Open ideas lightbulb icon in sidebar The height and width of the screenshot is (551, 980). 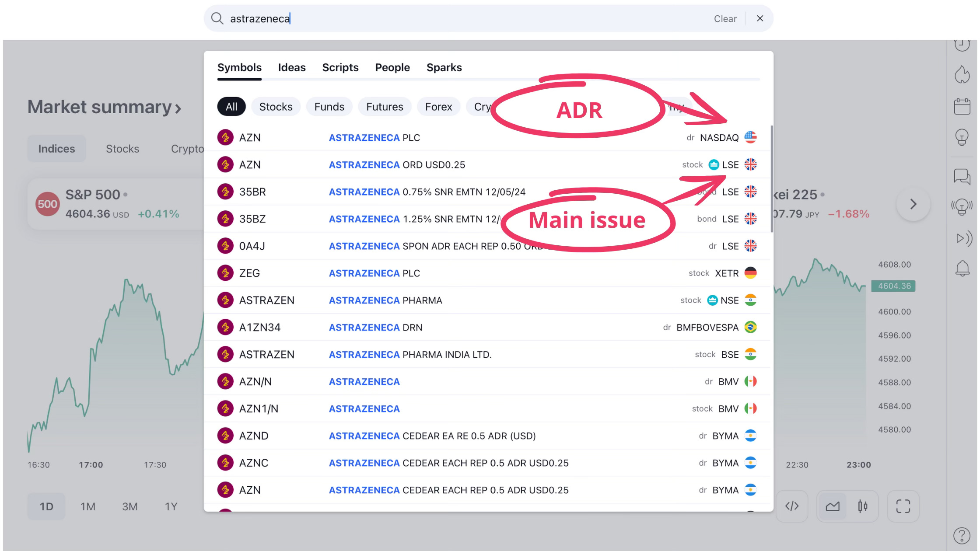[962, 137]
